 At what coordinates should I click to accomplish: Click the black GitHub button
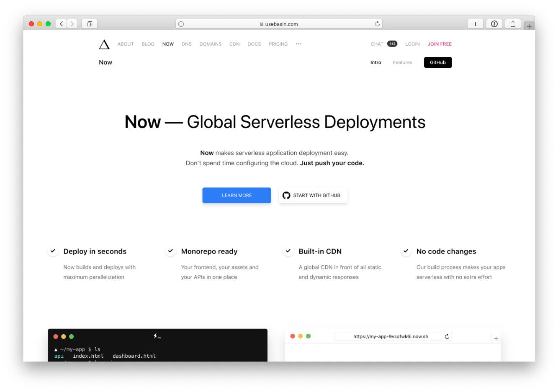(438, 62)
